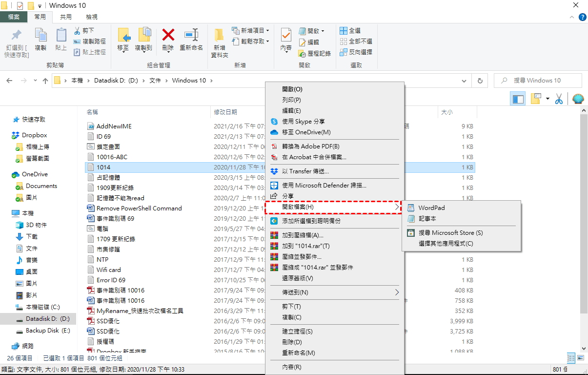Choose 轉換為 Adobe PDF(B)
The height and width of the screenshot is (375, 588).
335,146
